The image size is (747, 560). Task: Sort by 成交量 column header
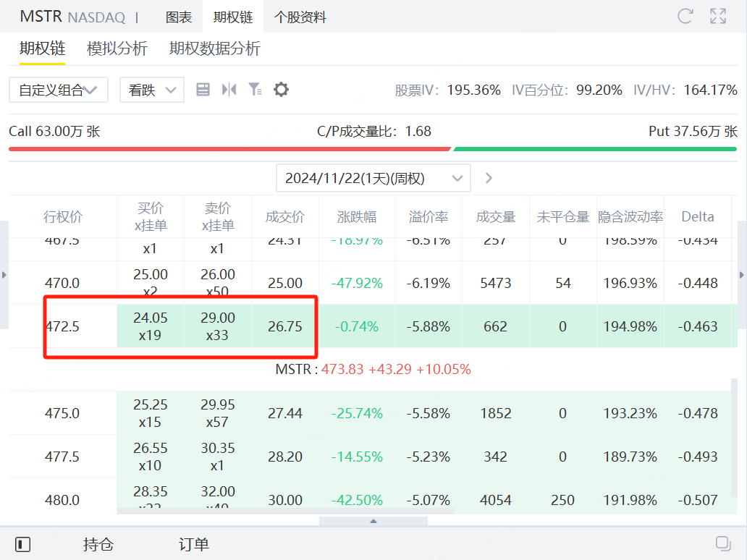pos(495,216)
